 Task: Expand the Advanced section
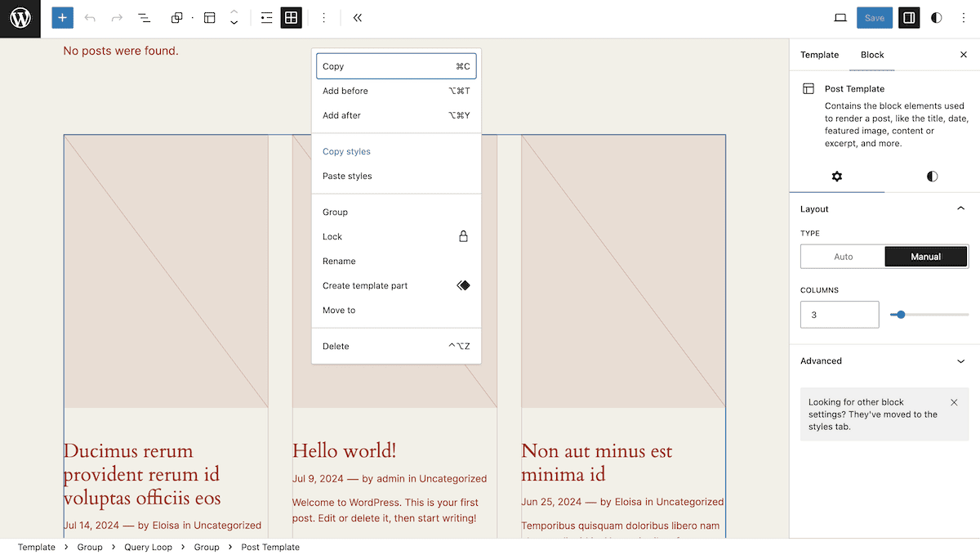tap(884, 360)
